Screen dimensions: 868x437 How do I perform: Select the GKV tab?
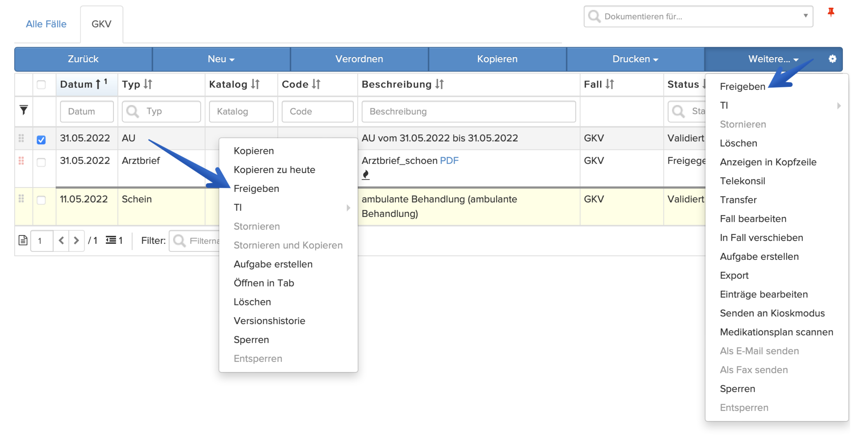101,24
